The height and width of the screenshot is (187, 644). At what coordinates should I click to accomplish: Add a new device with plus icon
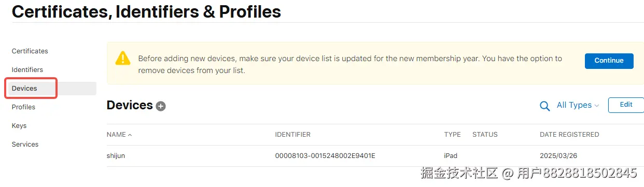pos(161,106)
